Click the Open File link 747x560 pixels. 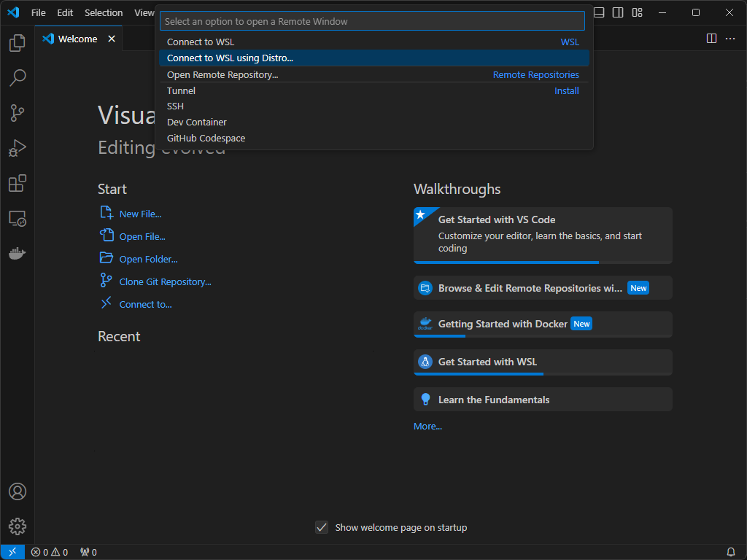[x=142, y=237]
